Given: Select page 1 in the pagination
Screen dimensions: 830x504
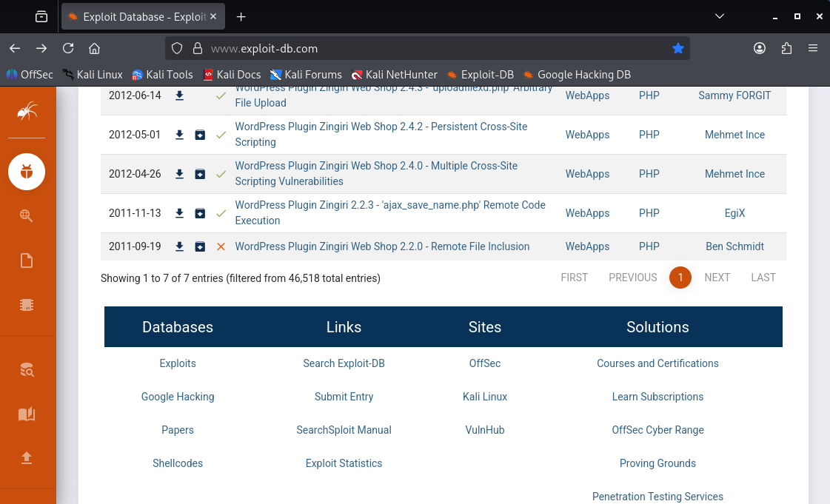Looking at the screenshot, I should [x=680, y=278].
